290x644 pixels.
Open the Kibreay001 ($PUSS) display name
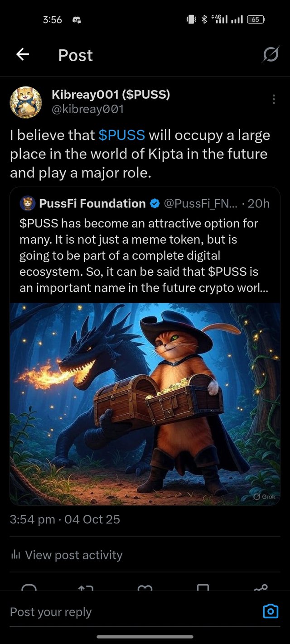tap(111, 95)
